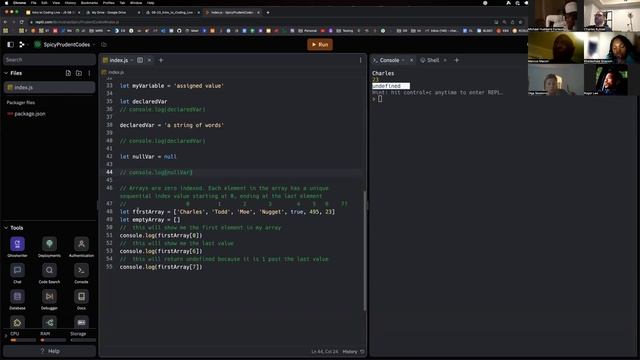Open the Replit home menu icon
The width and height of the screenshot is (640, 360).
coord(22,44)
